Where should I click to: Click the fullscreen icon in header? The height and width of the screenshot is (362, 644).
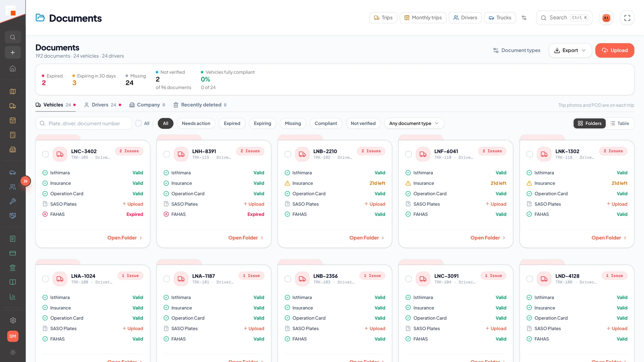(x=627, y=18)
